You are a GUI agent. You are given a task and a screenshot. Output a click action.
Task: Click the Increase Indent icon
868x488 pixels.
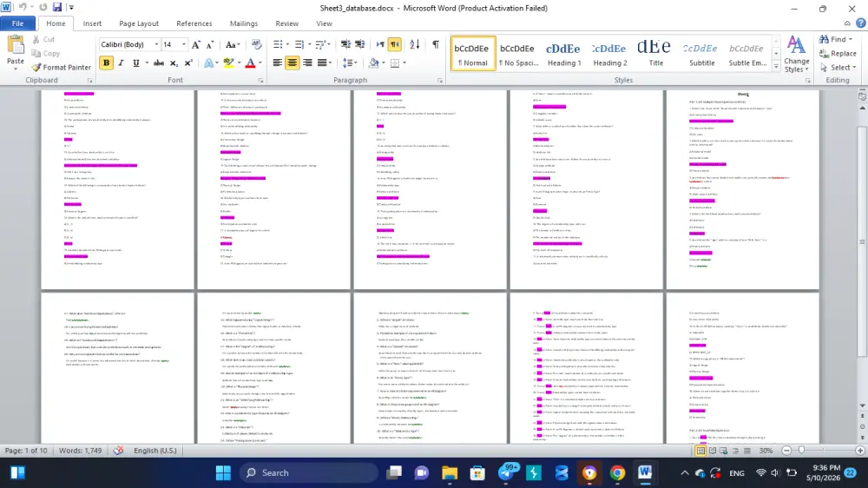360,44
